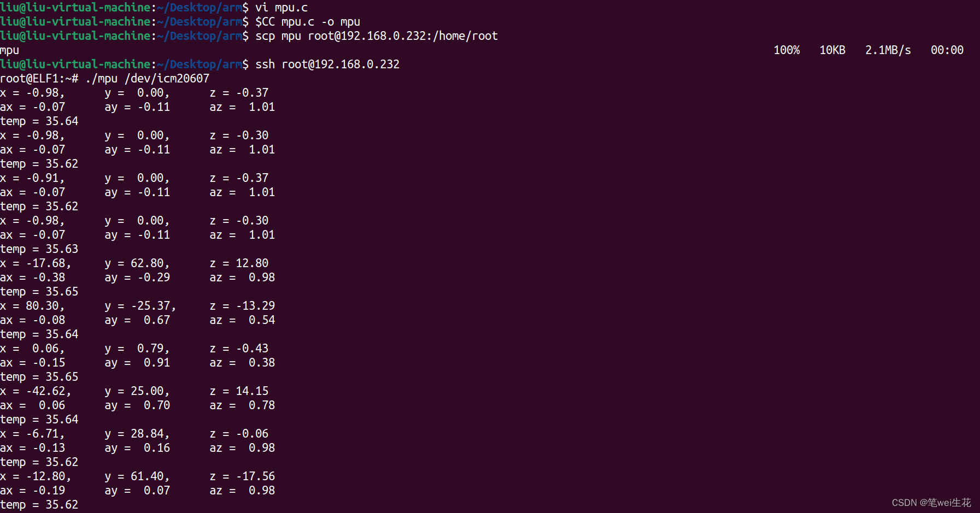The image size is (980, 513).
Task: Click the reading 'z = -0.43'
Action: click(239, 349)
